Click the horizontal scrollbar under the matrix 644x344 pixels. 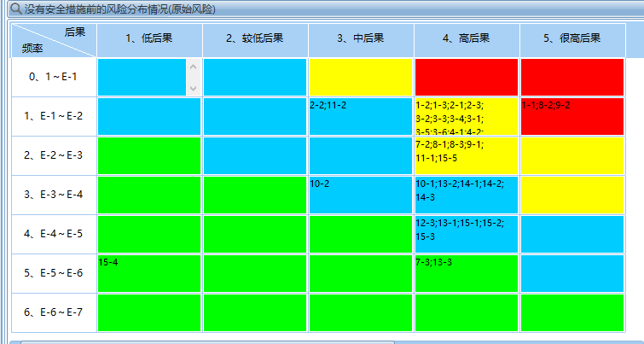(207, 342)
